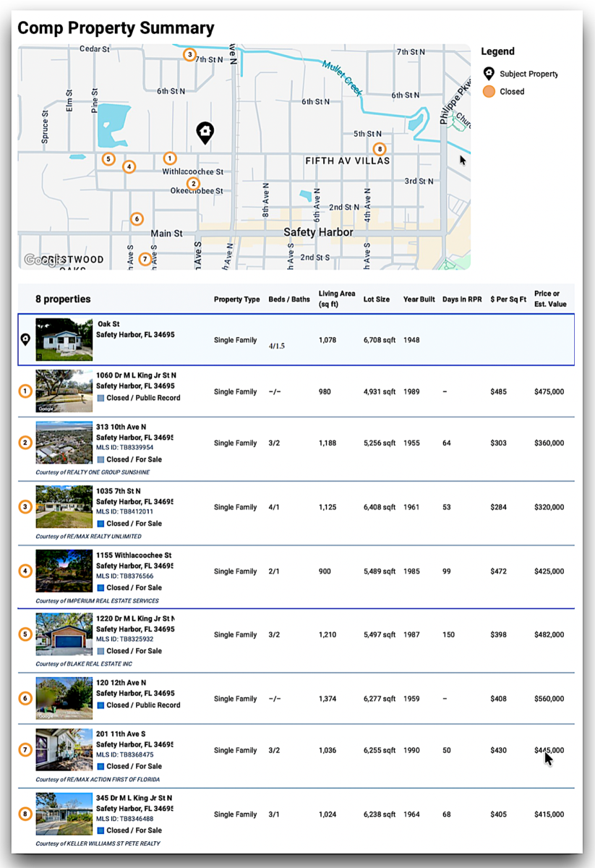Image resolution: width=595 pixels, height=868 pixels.
Task: Open the 201 11th Ave S listing
Action: 121,734
